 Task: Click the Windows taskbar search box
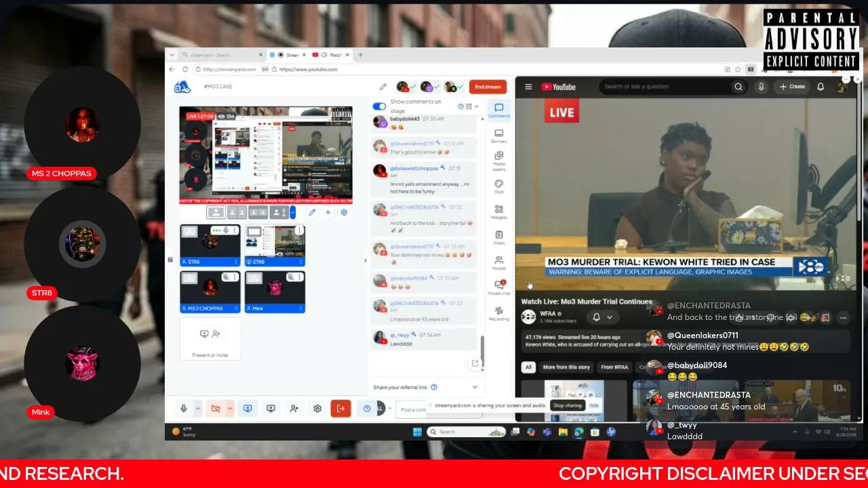coord(467,432)
